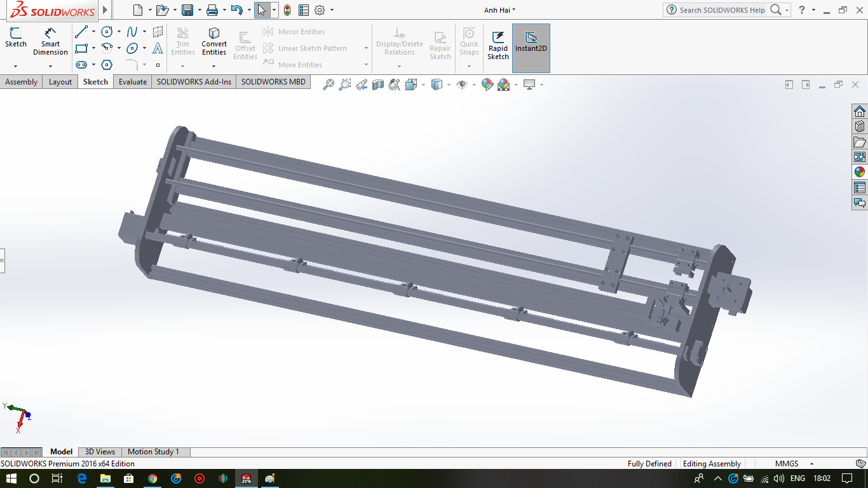Open the Design Library pane icon
The width and height of the screenshot is (868, 488).
860,126
